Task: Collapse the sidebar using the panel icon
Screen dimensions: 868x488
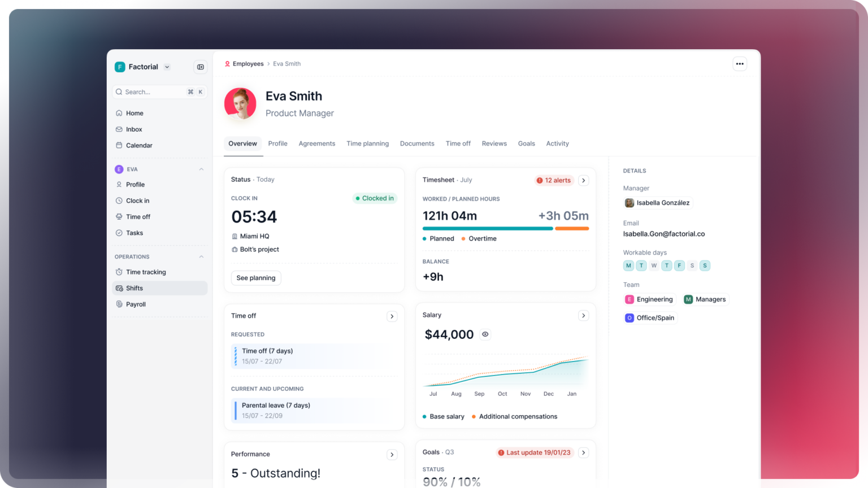Action: pos(200,67)
